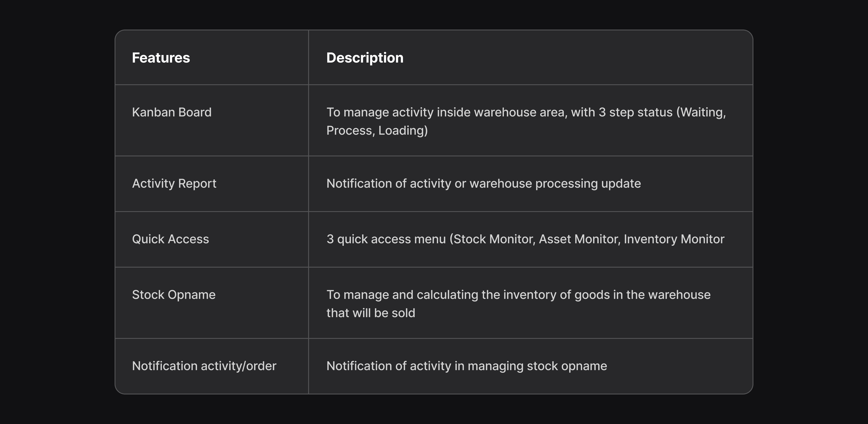This screenshot has width=868, height=424.
Task: Click the Kanban Board description text
Action: click(x=526, y=121)
